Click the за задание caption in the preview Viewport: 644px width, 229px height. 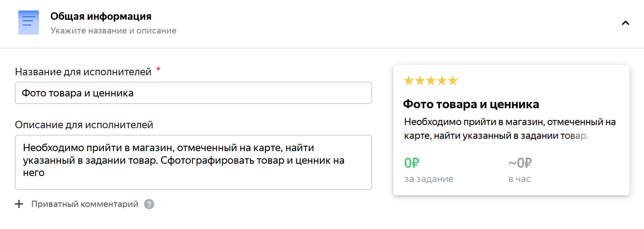tap(428, 179)
